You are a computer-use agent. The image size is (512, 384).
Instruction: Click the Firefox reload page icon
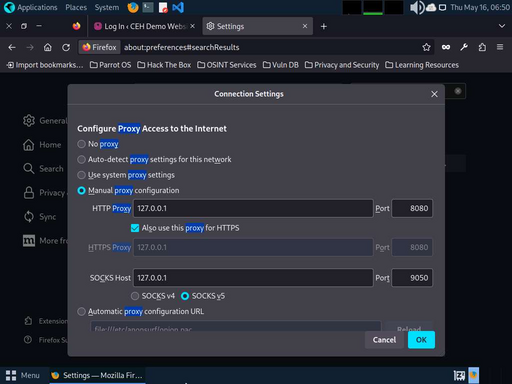click(x=66, y=47)
